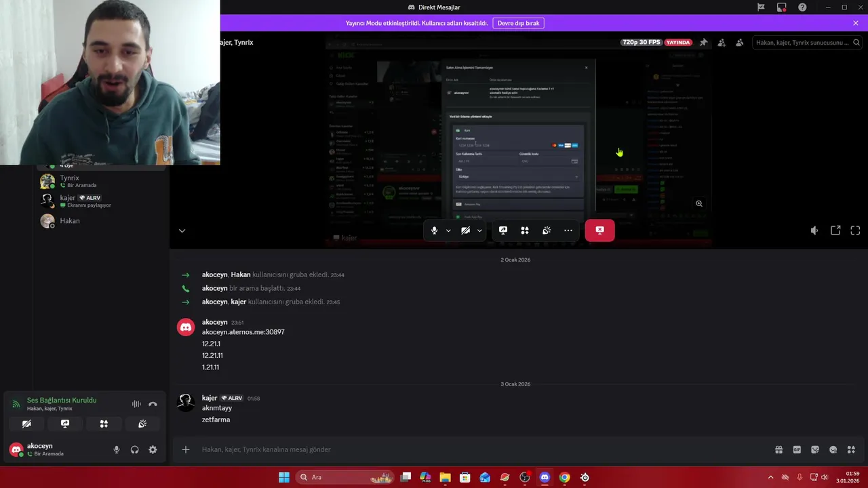The width and height of the screenshot is (868, 488).
Task: Open Windows Start menu
Action: coord(283,477)
